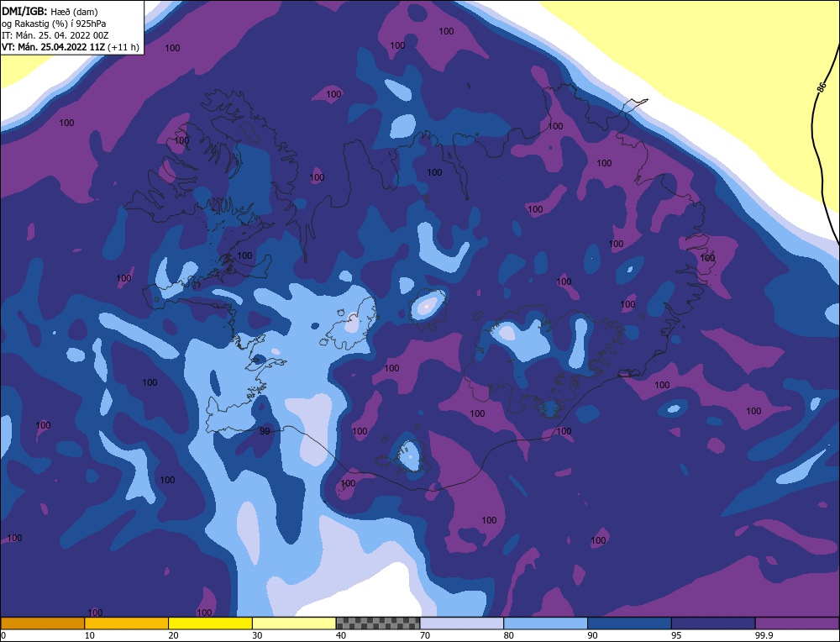Click the legend scale value '99.9'

click(764, 635)
